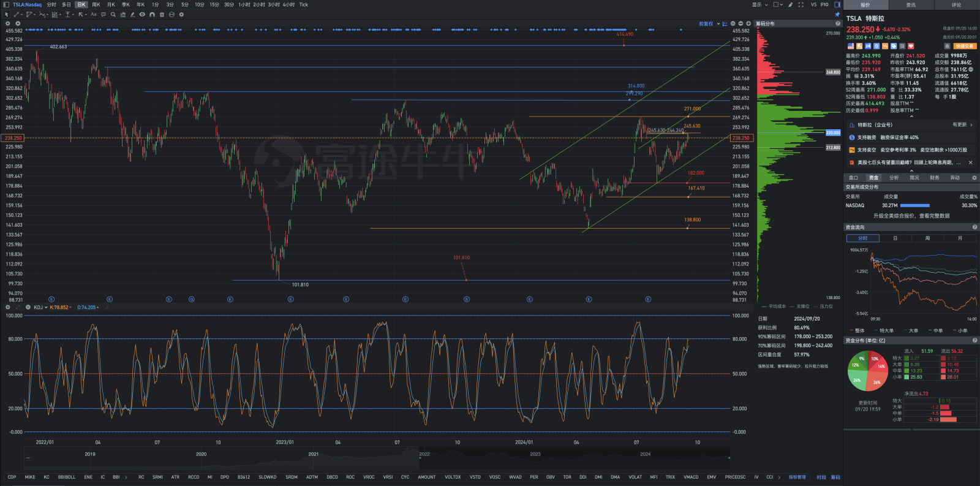
Task: Open the F10 company data button
Action: click(x=824, y=4)
